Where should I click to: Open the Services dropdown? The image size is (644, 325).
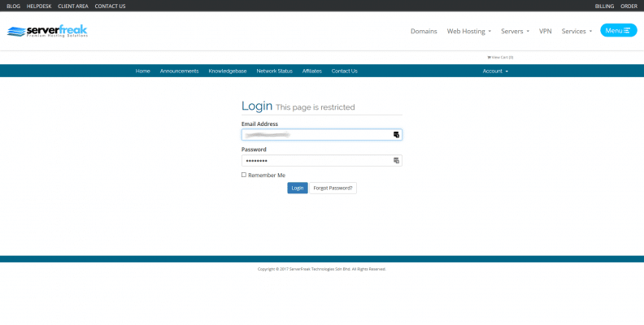tap(577, 31)
